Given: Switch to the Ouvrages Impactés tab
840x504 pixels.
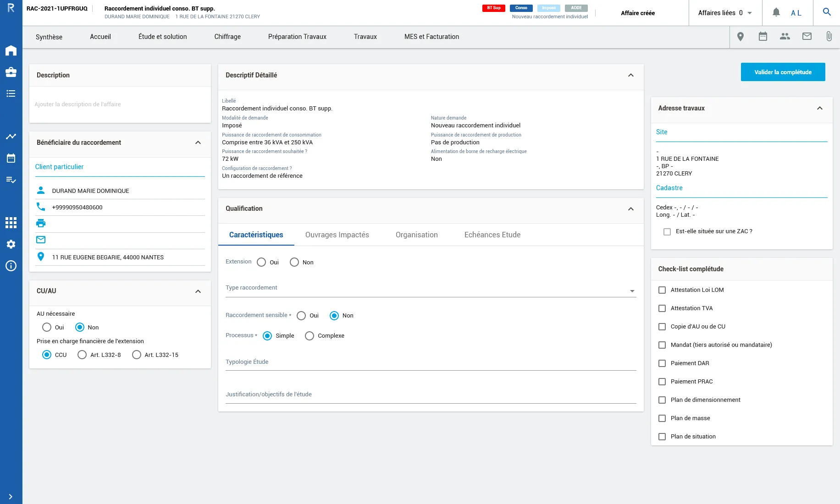Looking at the screenshot, I should 337,235.
